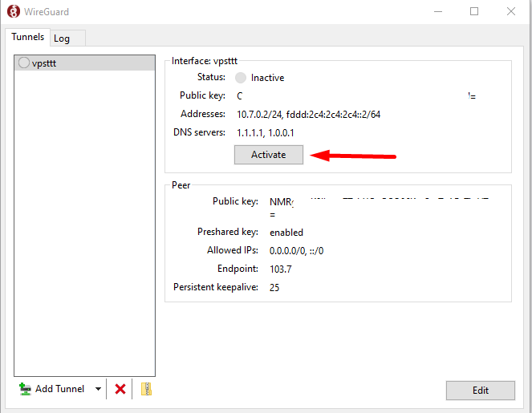Select the vpsttt tunnel in the list
The width and height of the screenshot is (532, 413).
[84, 63]
